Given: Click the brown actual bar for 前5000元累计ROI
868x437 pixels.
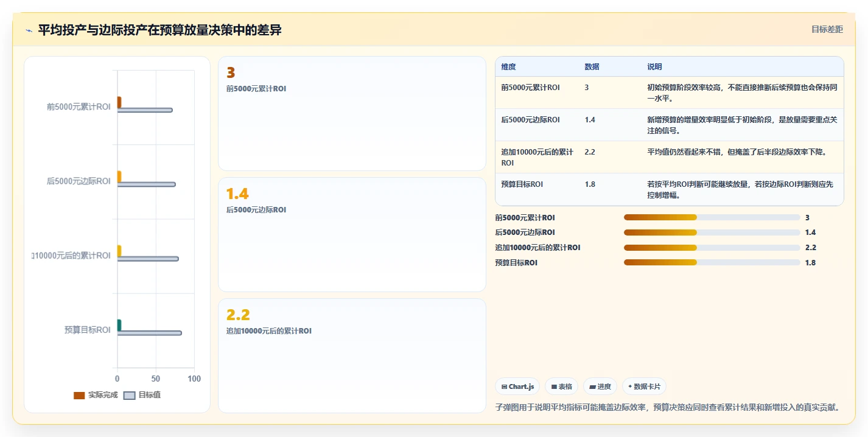Looking at the screenshot, I should coord(119,102).
